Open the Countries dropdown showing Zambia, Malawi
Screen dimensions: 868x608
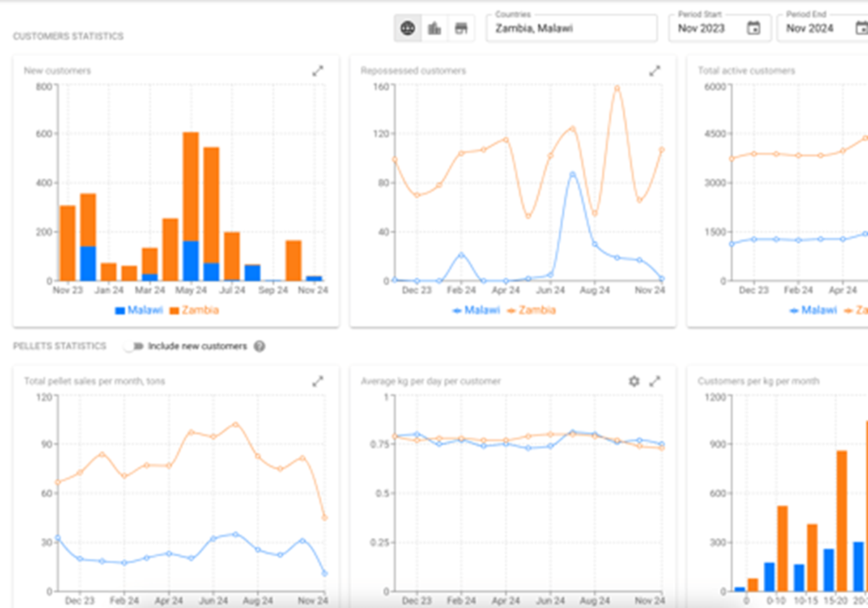click(571, 28)
